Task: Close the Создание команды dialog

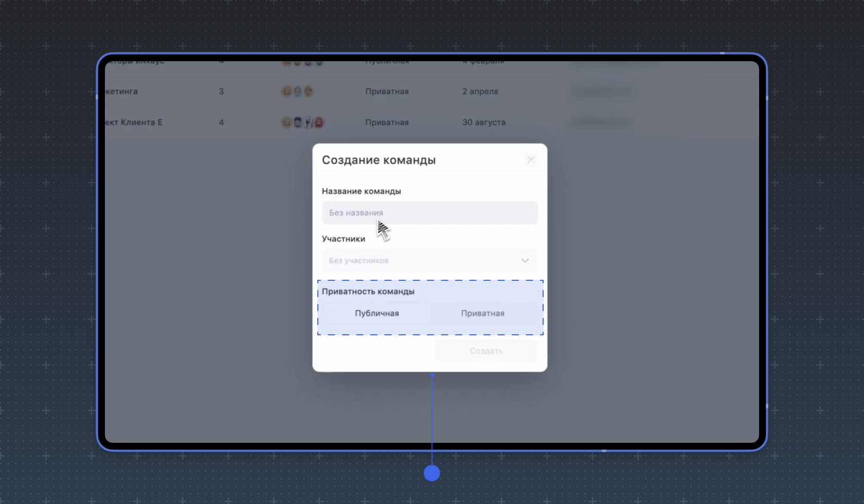Action: (530, 160)
